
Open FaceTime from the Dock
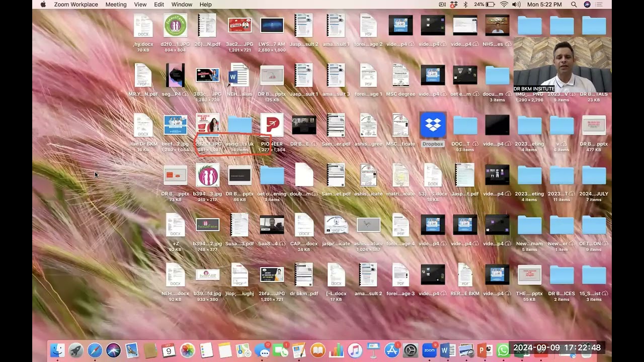[280, 350]
